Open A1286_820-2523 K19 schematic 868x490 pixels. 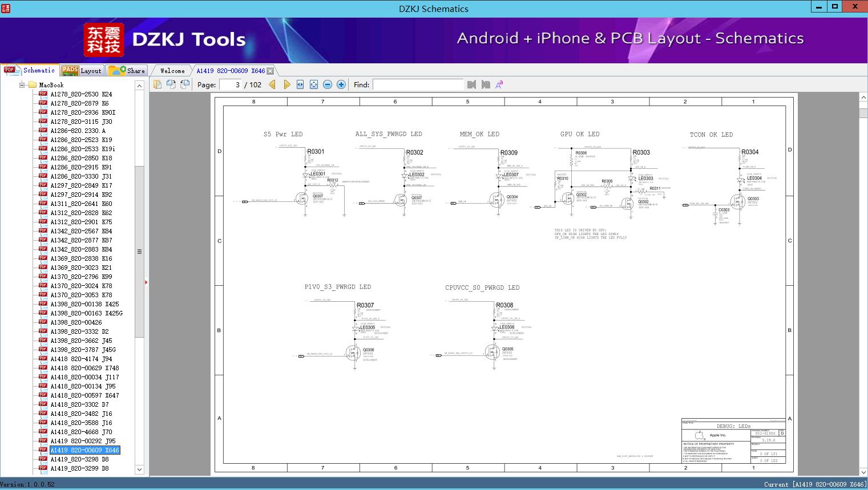[x=81, y=140]
